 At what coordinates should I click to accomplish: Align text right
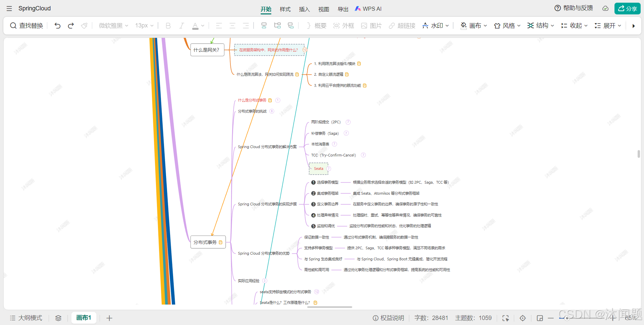[x=246, y=26]
